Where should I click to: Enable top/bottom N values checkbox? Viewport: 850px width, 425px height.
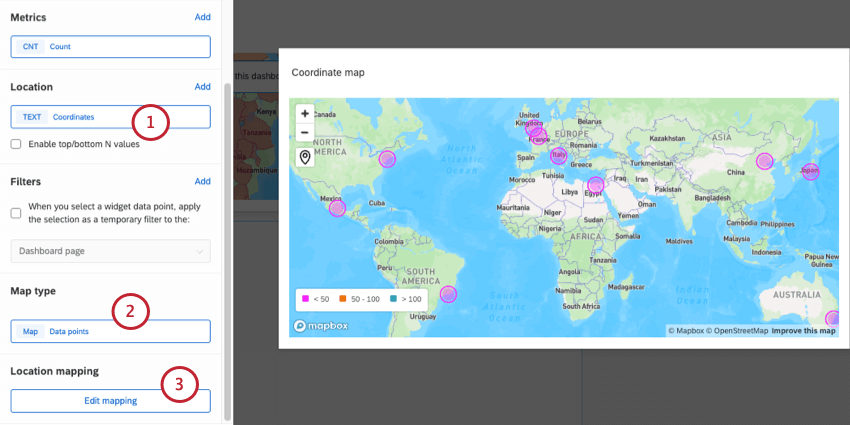point(16,144)
